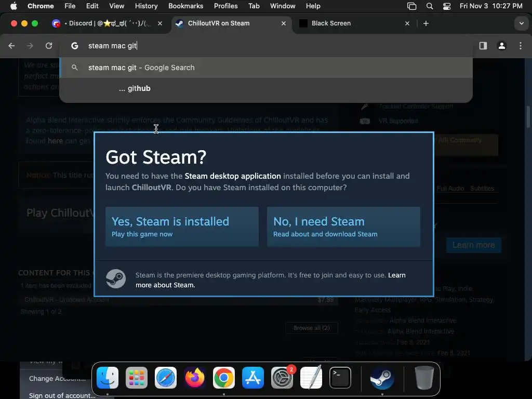Open the History menu

146,6
